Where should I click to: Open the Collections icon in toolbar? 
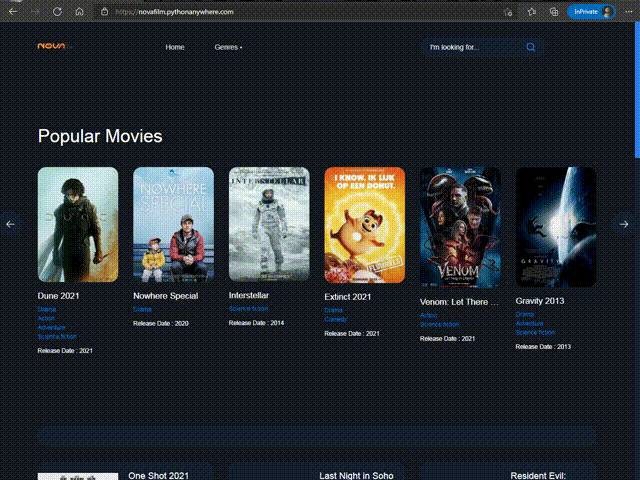pos(554,12)
